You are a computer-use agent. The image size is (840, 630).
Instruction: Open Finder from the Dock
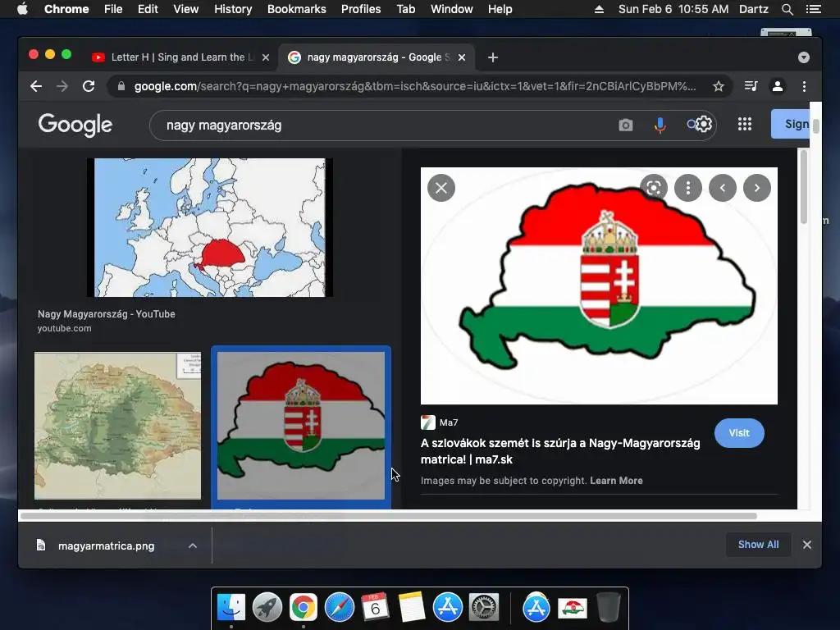(x=231, y=607)
